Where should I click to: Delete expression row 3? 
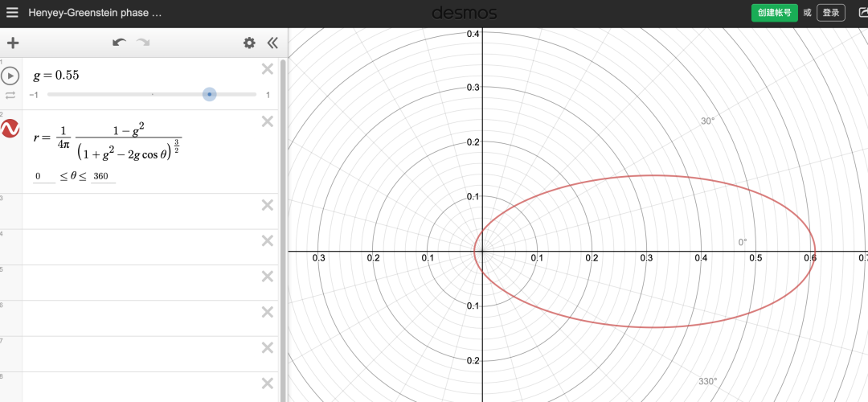pos(268,206)
